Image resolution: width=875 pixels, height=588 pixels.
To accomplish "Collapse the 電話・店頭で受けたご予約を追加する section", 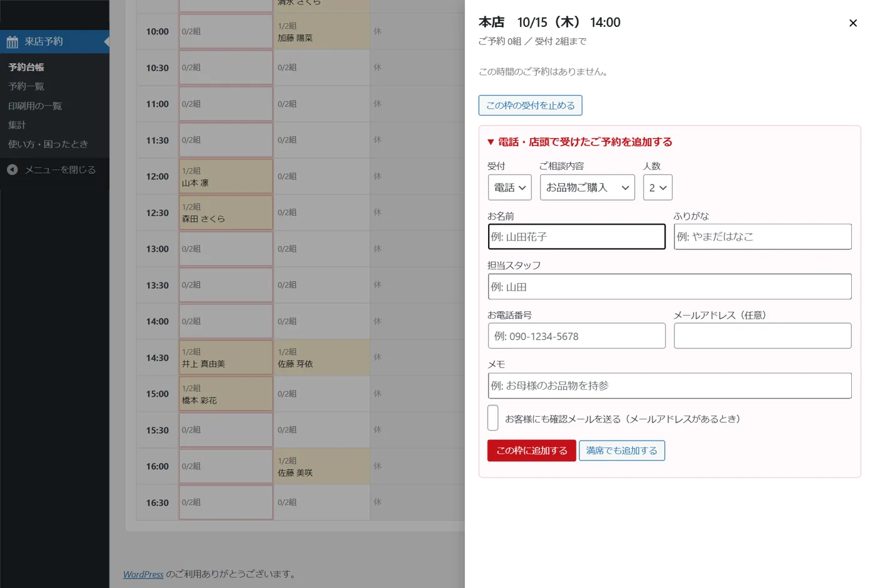I will [580, 142].
